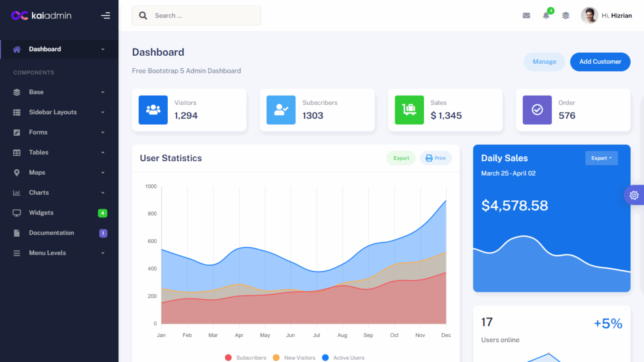Click the Add Customer button

tap(600, 62)
